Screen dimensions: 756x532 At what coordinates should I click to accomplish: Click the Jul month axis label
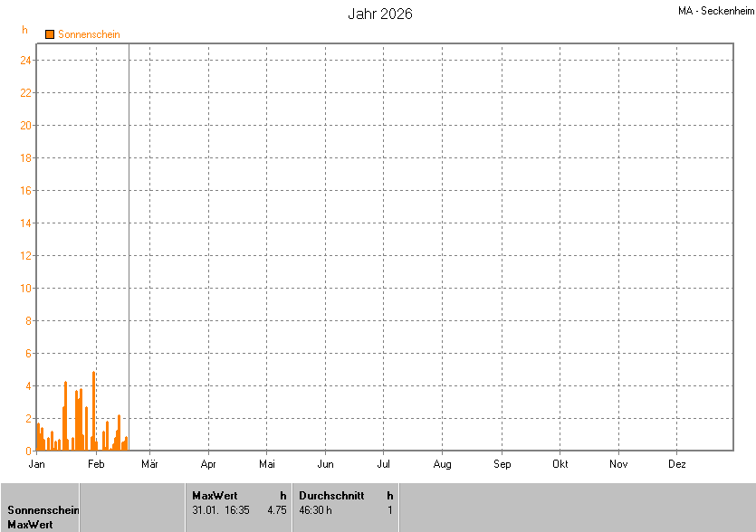384,464
